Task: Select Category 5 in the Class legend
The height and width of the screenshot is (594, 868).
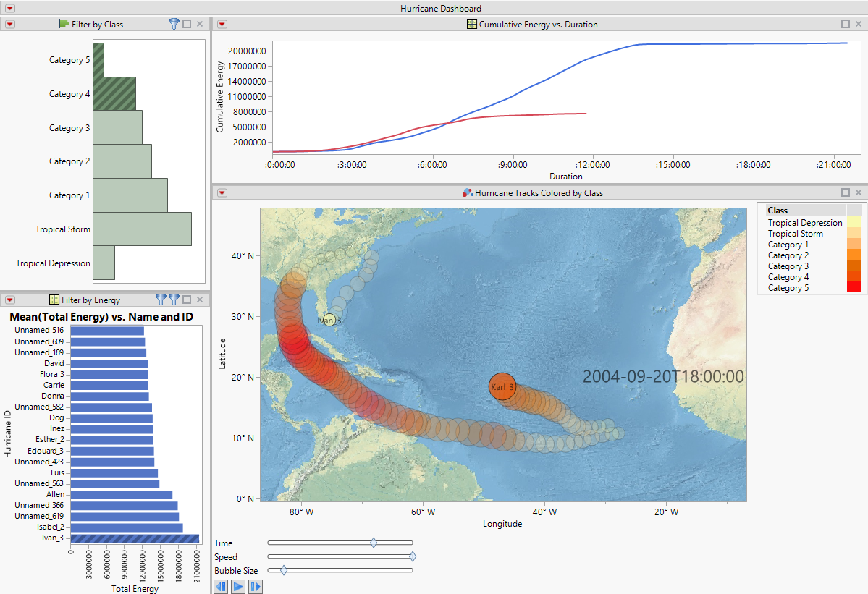Action: point(788,287)
